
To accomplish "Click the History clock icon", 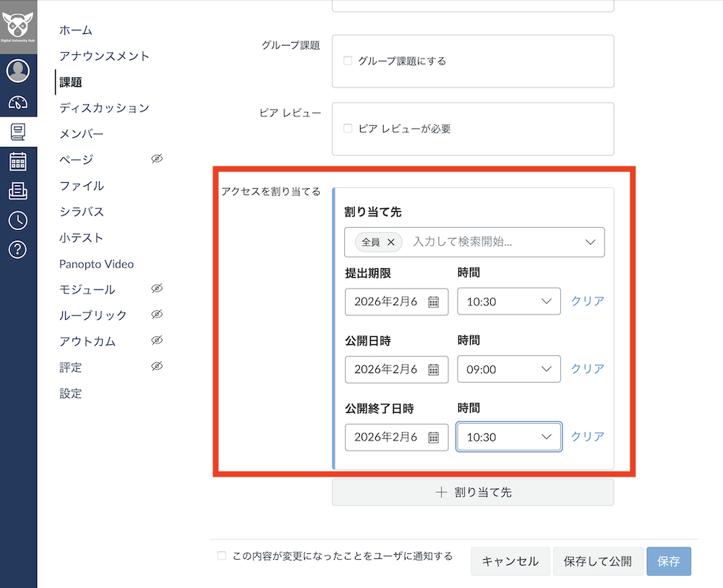I will (18, 219).
